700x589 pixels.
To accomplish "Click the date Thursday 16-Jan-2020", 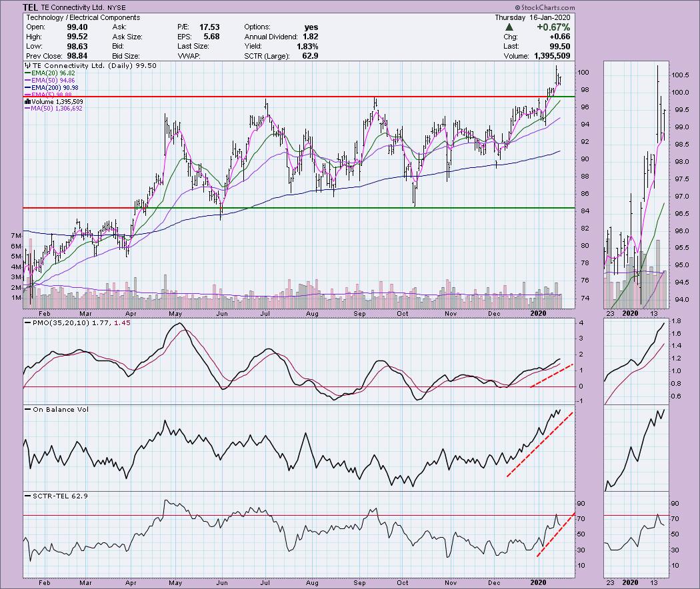I will point(532,17).
